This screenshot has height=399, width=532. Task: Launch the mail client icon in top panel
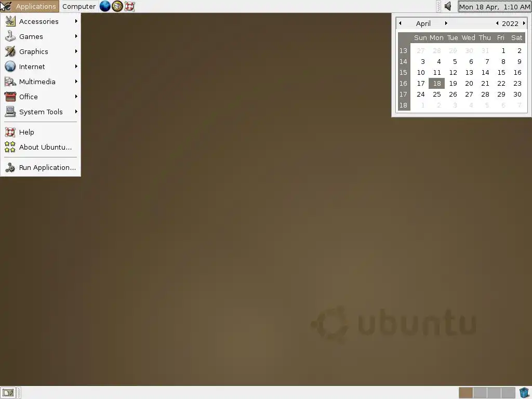tap(117, 6)
